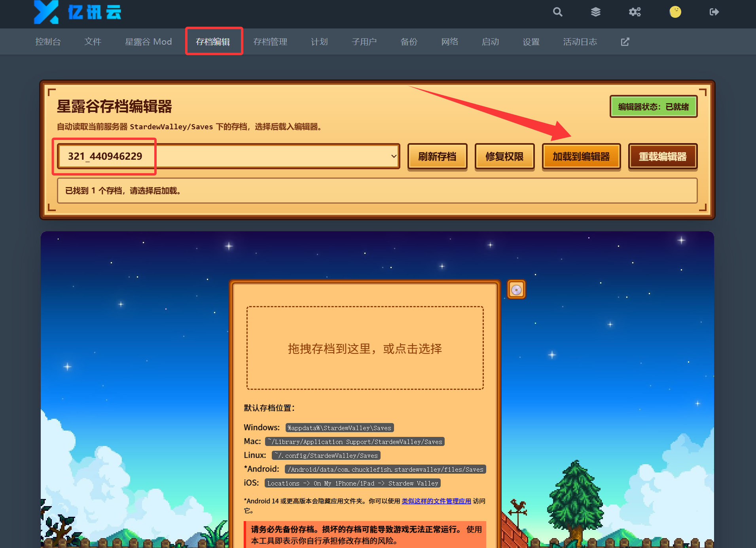Click the 编辑器状态：已就绪 badge

click(x=654, y=107)
